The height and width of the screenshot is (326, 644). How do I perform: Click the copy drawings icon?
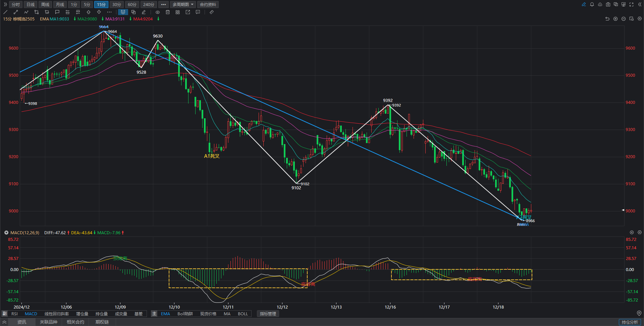click(133, 12)
